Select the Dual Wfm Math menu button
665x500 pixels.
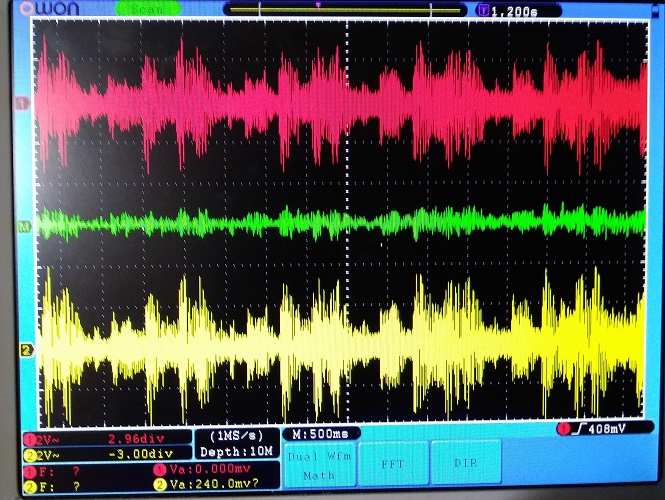320,466
